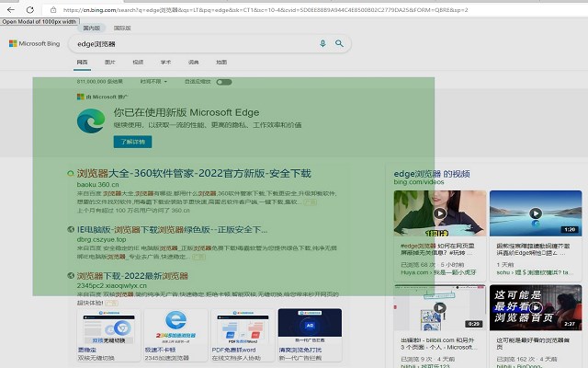588x368 pixels.
Task: Click the 清爽浏览免打扰 card link
Action: coord(300,350)
